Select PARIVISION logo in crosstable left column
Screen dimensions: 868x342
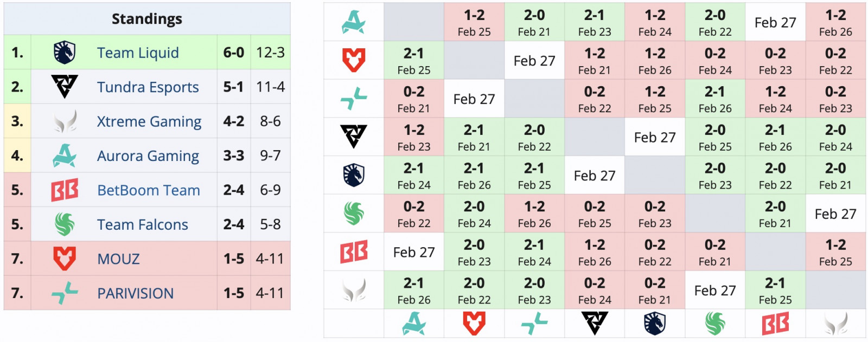click(x=354, y=99)
